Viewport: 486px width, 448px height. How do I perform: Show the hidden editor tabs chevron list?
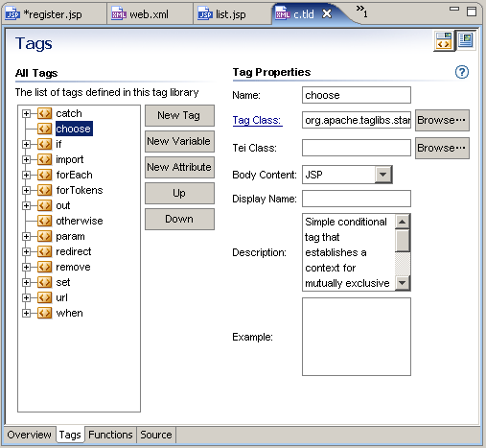361,12
